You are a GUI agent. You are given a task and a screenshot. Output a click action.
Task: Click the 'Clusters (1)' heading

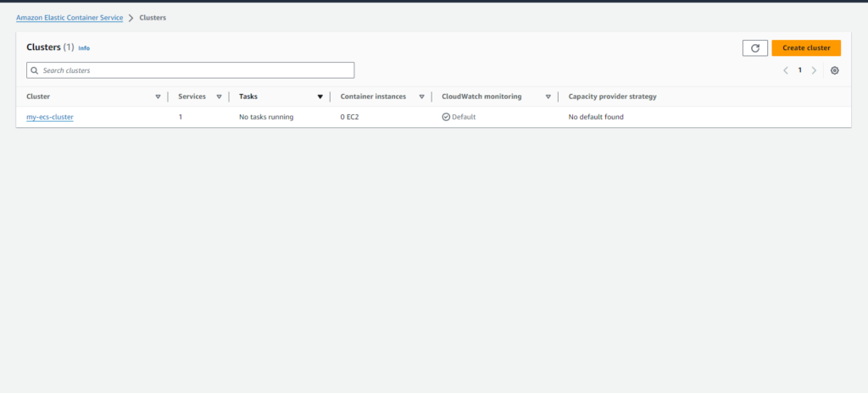click(x=50, y=47)
